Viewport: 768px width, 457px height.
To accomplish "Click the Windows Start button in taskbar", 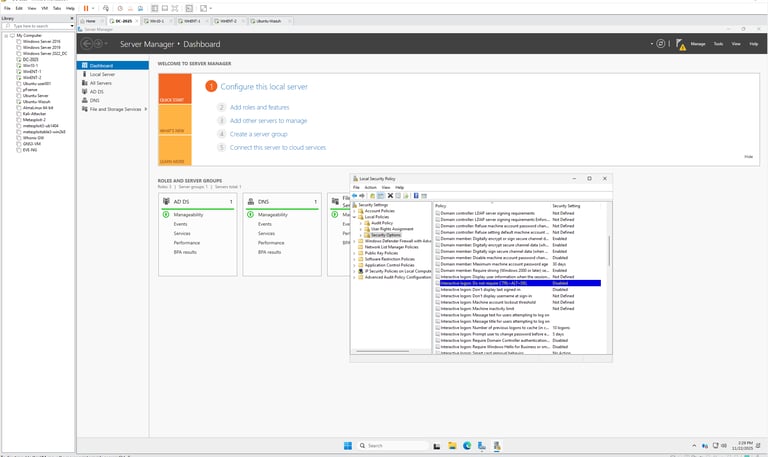I will point(348,445).
